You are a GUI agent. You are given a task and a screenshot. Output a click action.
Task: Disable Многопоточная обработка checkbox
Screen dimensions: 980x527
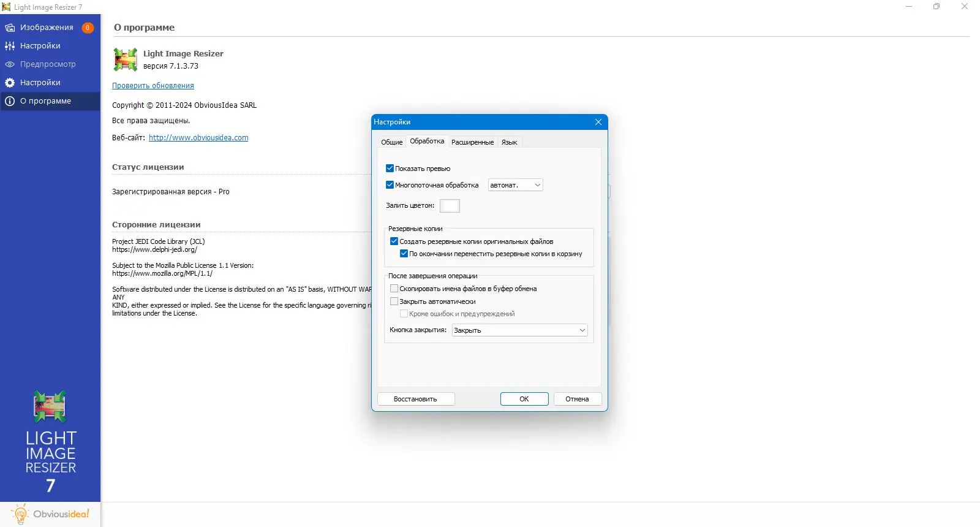(390, 185)
